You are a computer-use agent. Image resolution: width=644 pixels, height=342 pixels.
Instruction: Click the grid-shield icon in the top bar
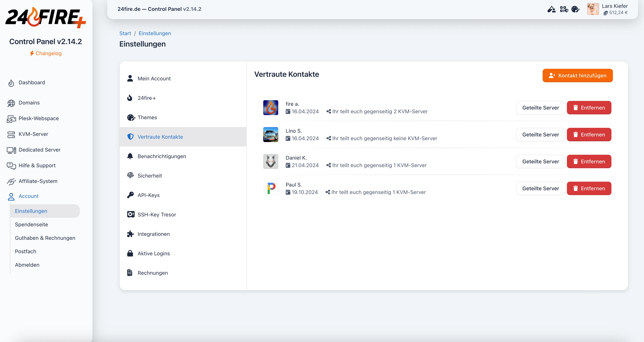(564, 9)
